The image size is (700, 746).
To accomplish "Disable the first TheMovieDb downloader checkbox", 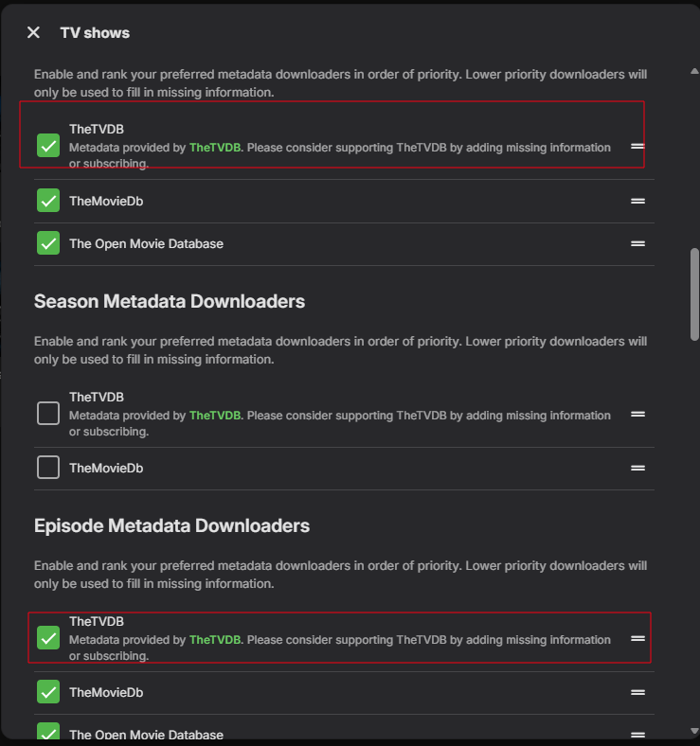I will pos(48,201).
